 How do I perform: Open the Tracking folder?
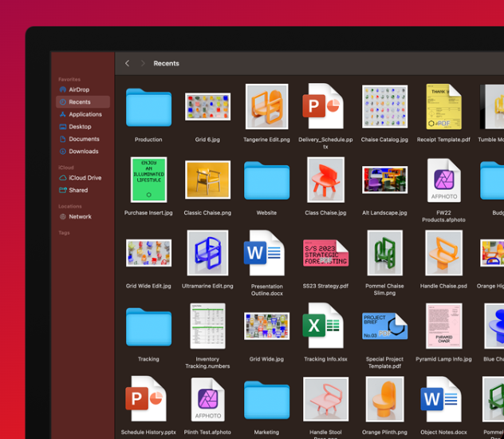148,326
